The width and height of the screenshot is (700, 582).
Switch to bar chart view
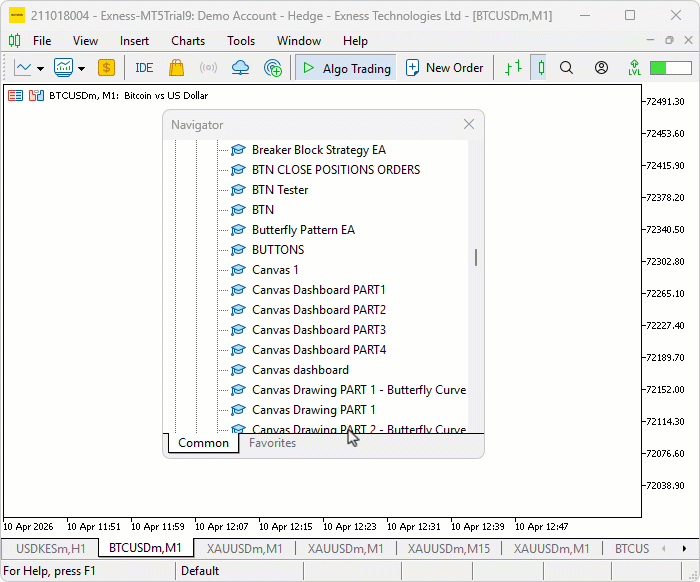513,68
